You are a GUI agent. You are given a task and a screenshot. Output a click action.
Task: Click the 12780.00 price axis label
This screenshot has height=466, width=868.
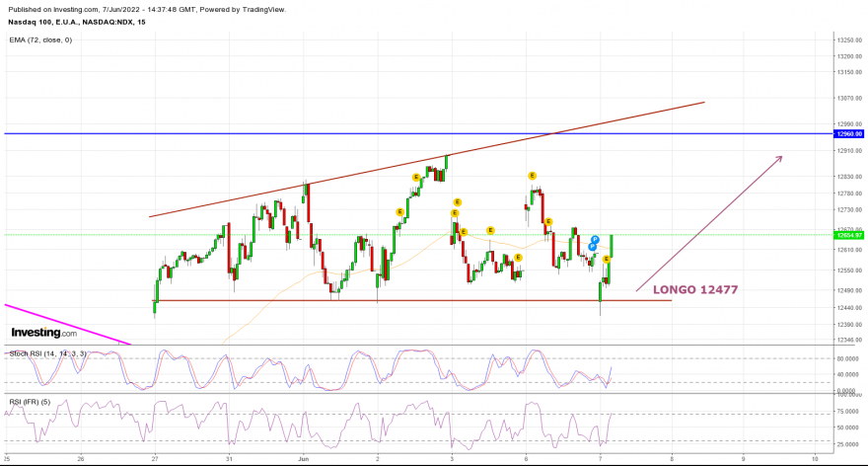coord(849,194)
